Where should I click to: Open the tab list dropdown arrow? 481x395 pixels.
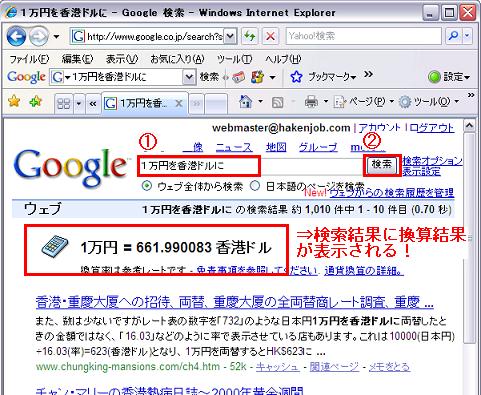79,104
